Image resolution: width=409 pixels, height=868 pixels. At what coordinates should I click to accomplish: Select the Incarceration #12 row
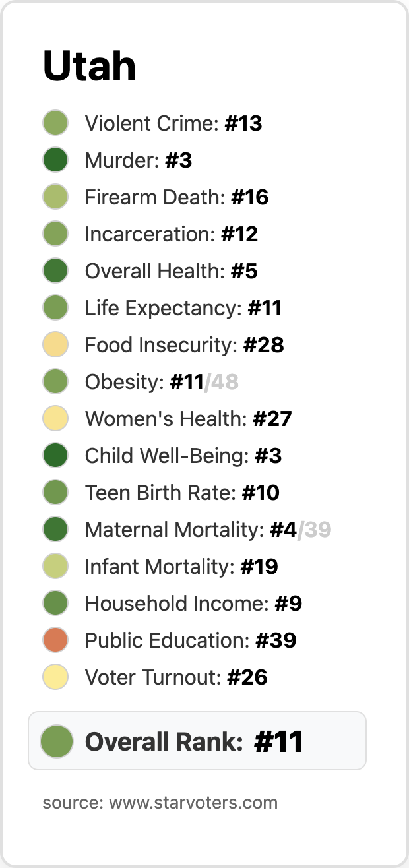(171, 234)
